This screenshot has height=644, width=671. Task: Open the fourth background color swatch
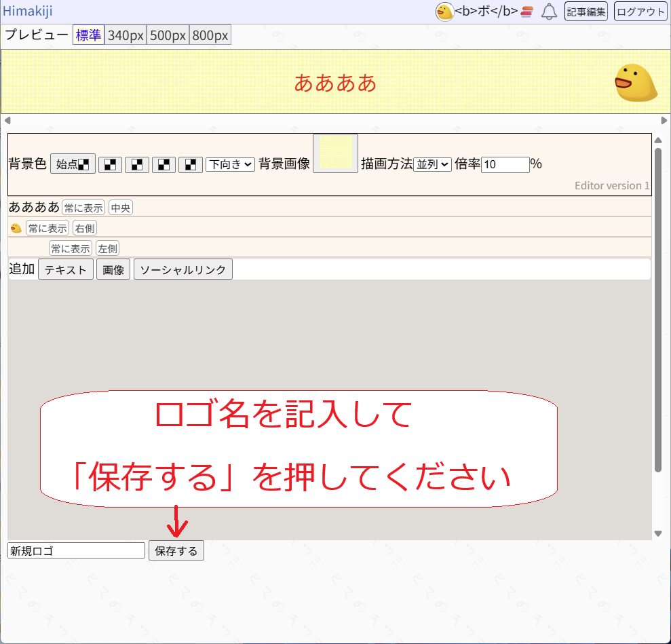(164, 164)
